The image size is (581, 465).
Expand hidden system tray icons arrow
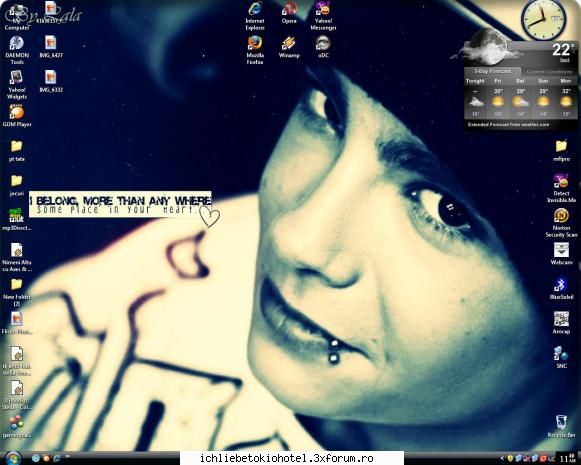point(502,458)
